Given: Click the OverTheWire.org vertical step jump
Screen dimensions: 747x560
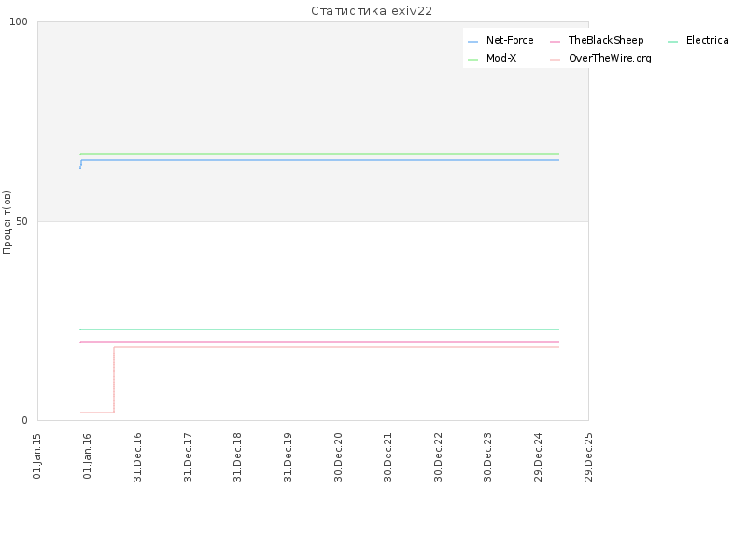Looking at the screenshot, I should point(114,380).
